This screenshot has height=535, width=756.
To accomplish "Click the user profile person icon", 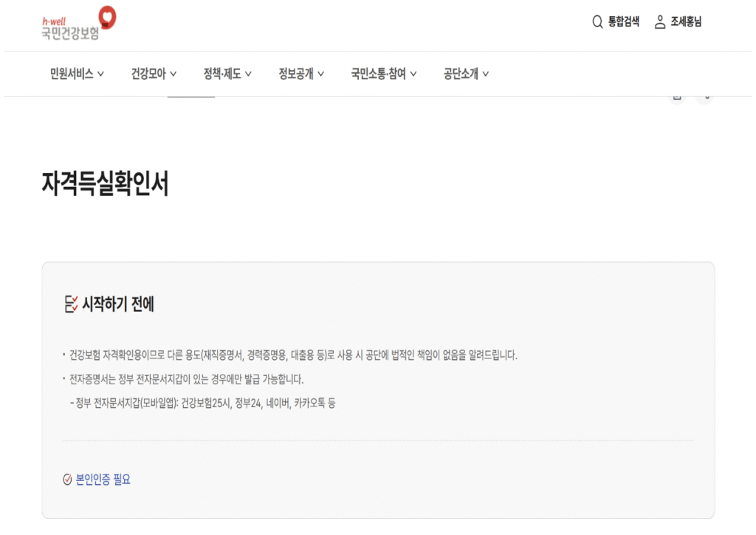I will pos(660,22).
